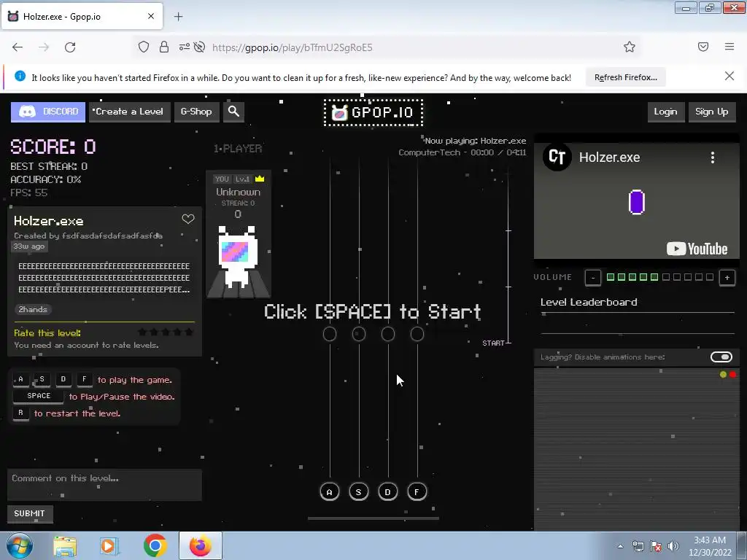Click the rating stars for this level

click(x=166, y=332)
